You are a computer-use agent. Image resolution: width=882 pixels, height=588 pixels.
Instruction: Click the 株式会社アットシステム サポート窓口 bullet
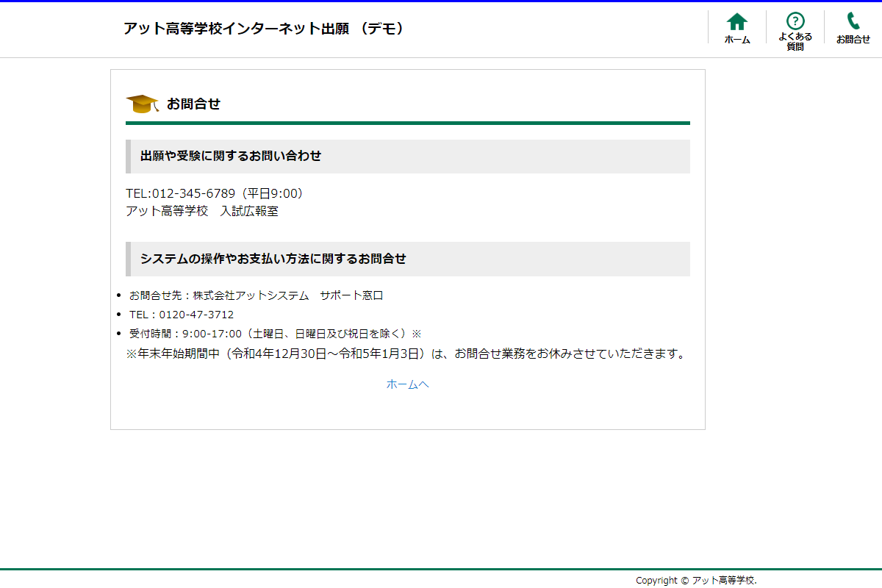pos(256,295)
